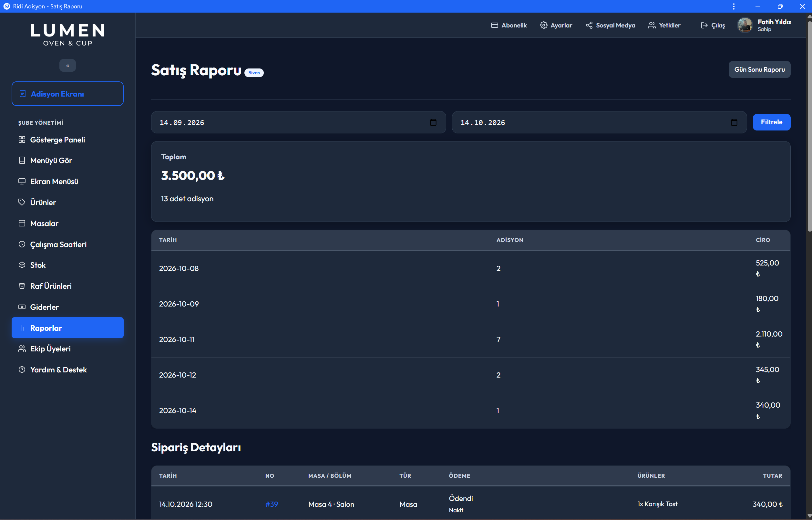Click the Sosyal Medya share icon
Screen dimensions: 812x520
589,25
